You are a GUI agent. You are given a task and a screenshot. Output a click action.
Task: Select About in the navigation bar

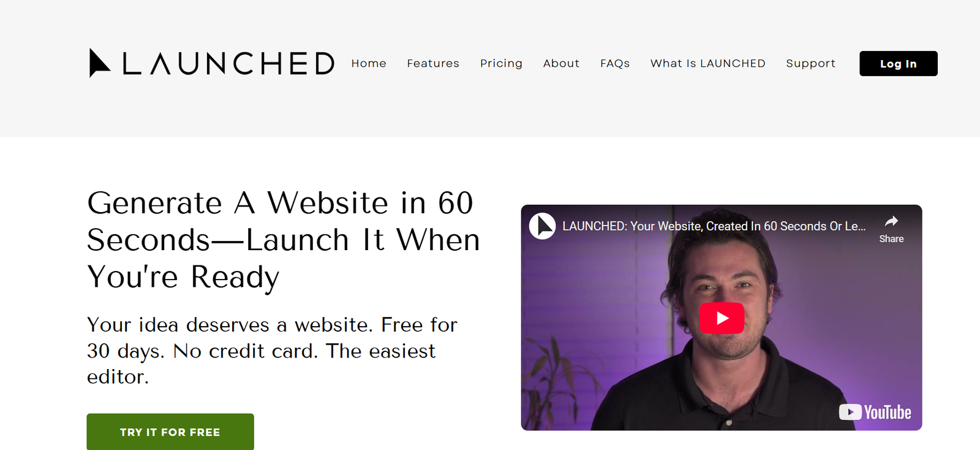[561, 63]
